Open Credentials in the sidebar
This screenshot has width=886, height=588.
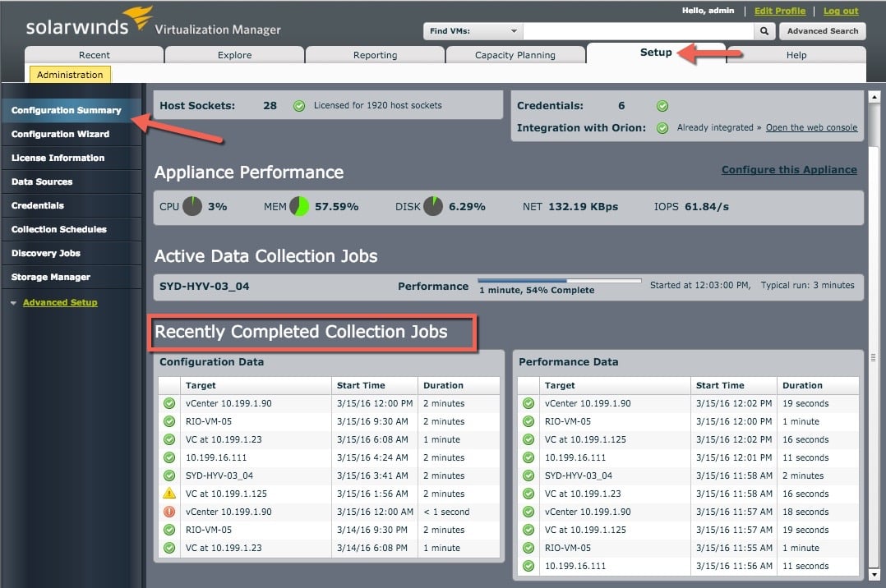71,205
